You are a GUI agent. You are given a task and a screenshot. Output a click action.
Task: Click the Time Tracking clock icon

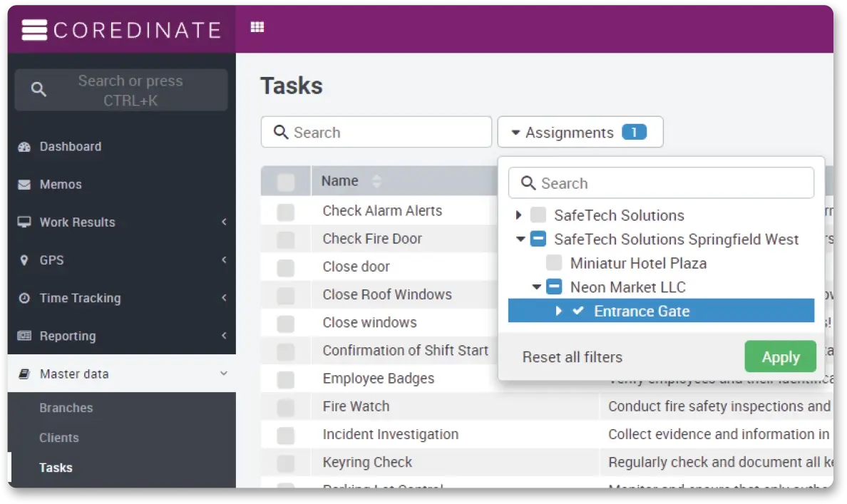(x=25, y=298)
